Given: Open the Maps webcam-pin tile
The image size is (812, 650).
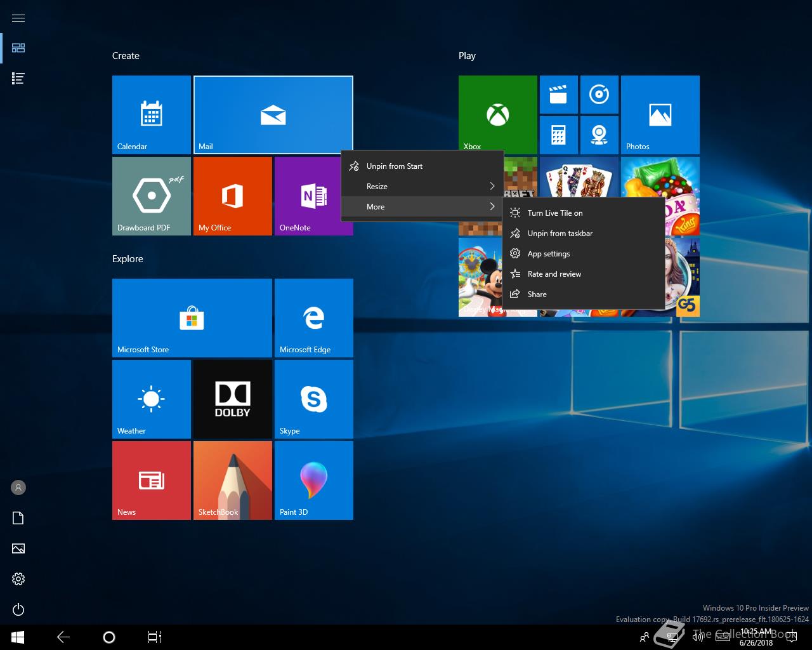Looking at the screenshot, I should tap(599, 135).
